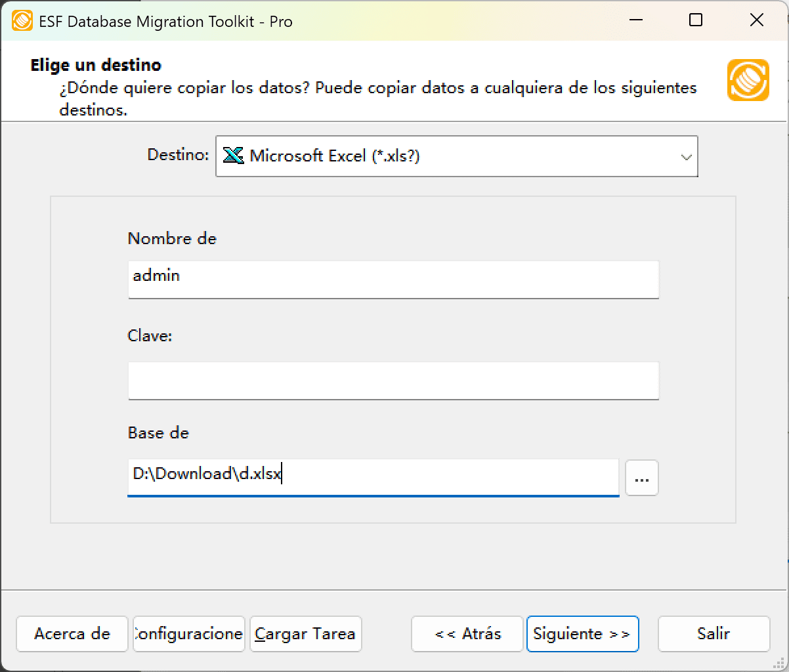Exit the wizard using Salir
This screenshot has height=672, width=789.
pos(714,634)
